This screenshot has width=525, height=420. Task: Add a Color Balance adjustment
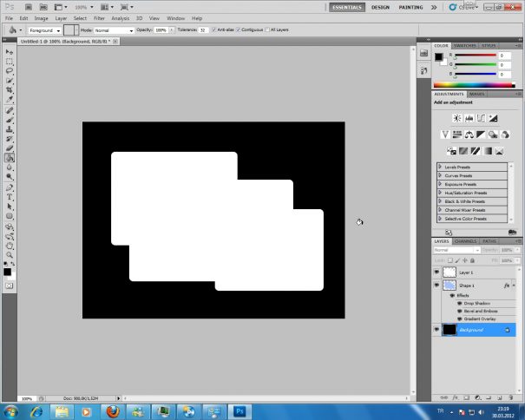click(x=469, y=135)
